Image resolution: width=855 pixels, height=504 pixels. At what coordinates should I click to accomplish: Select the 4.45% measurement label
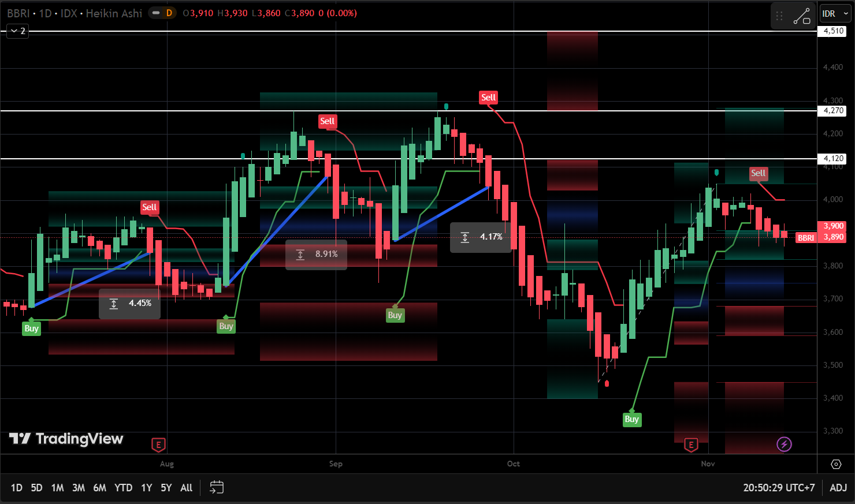click(x=129, y=304)
